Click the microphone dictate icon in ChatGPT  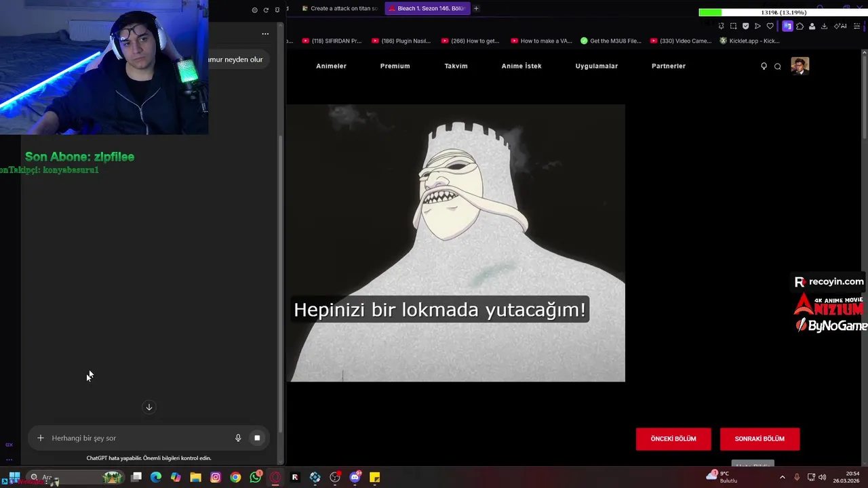click(238, 438)
